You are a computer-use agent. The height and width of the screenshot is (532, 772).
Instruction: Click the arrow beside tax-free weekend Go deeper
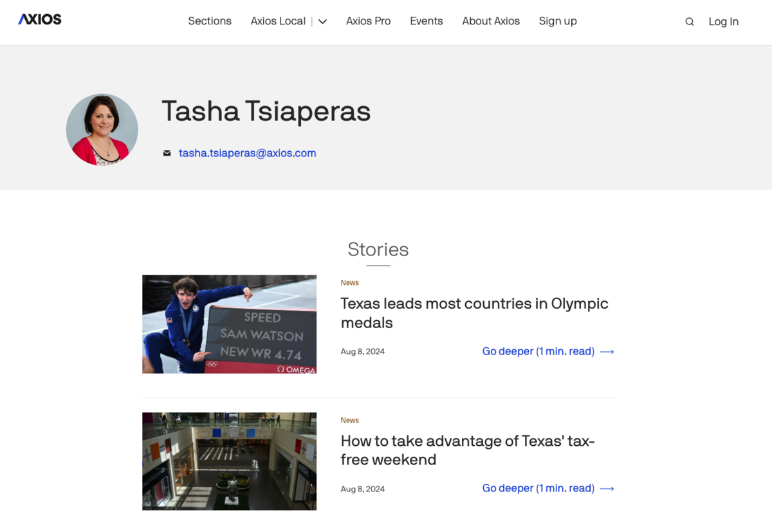tap(607, 489)
